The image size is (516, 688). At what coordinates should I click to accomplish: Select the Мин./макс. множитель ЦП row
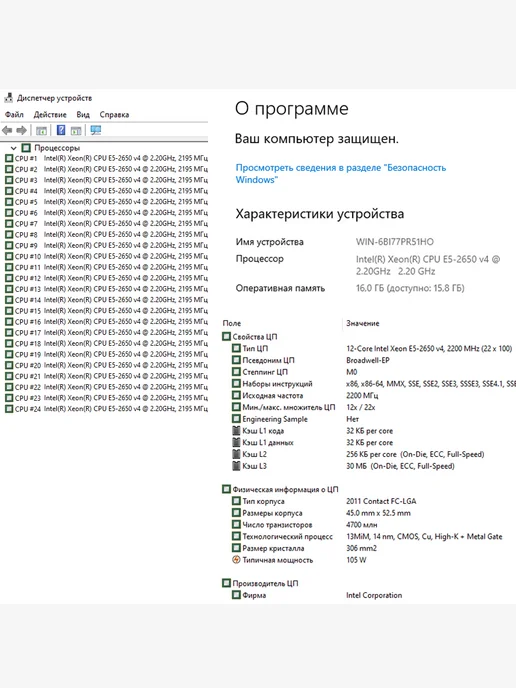click(304, 407)
